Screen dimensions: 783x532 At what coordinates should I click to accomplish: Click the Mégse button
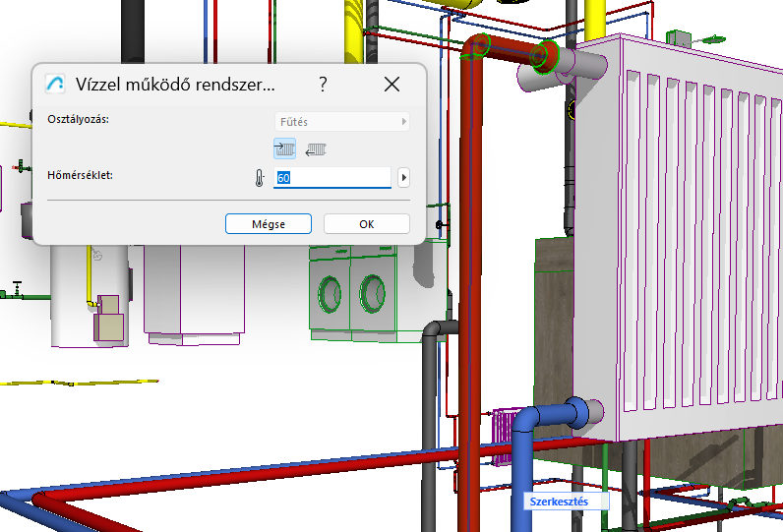(x=269, y=224)
